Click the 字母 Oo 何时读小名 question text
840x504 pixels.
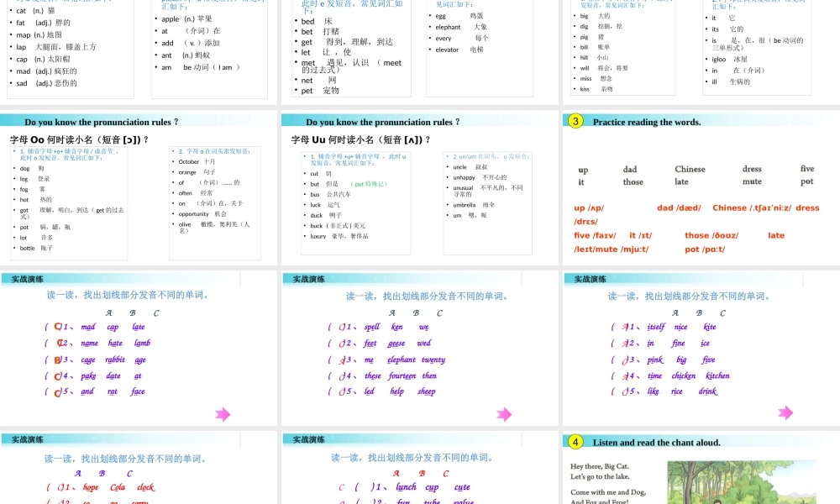tap(79, 139)
